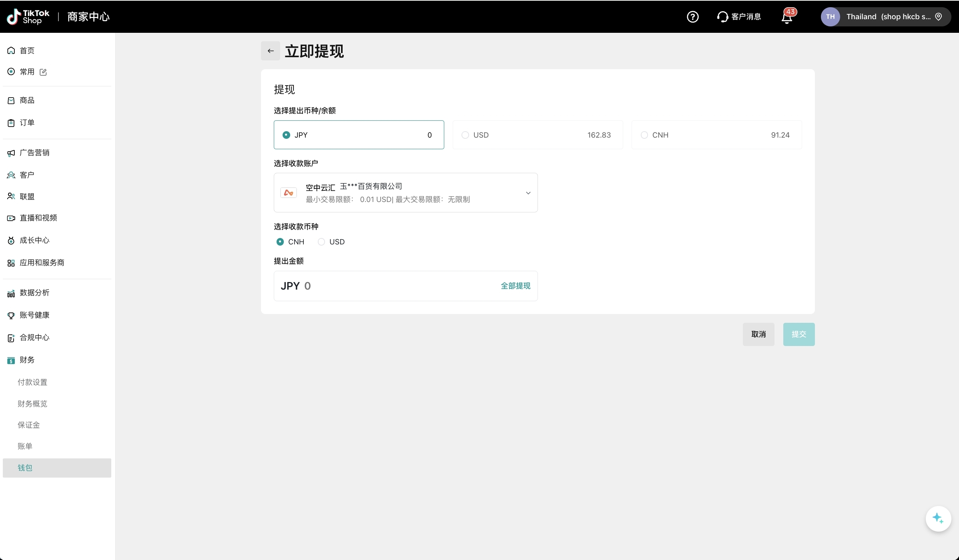
Task: Open the help question mark icon
Action: click(x=692, y=17)
